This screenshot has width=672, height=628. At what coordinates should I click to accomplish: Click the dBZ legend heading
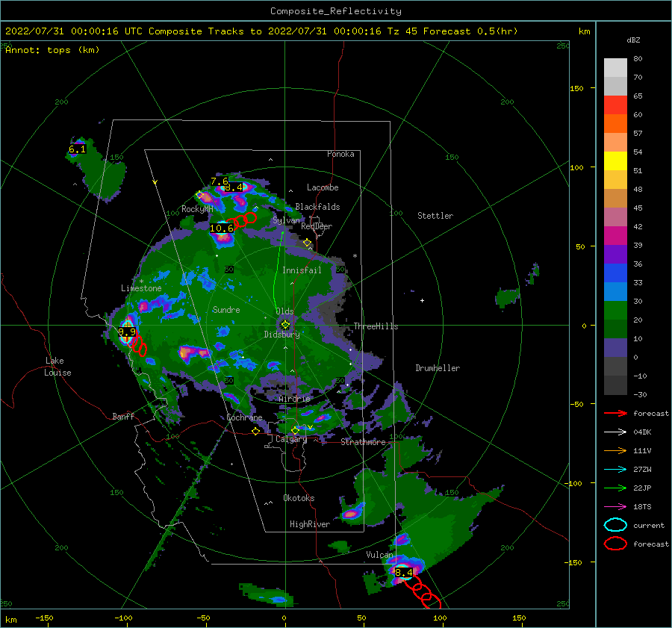coord(633,40)
